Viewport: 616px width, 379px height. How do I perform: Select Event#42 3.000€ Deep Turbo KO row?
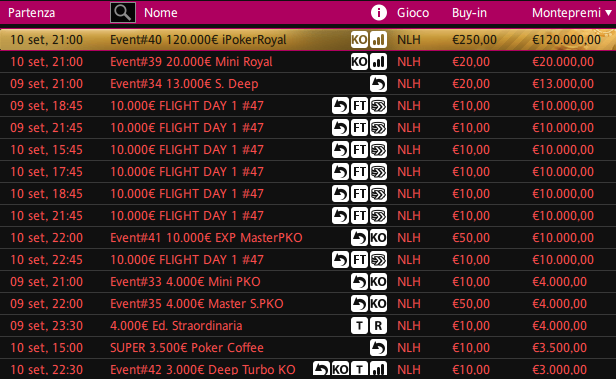pos(308,369)
